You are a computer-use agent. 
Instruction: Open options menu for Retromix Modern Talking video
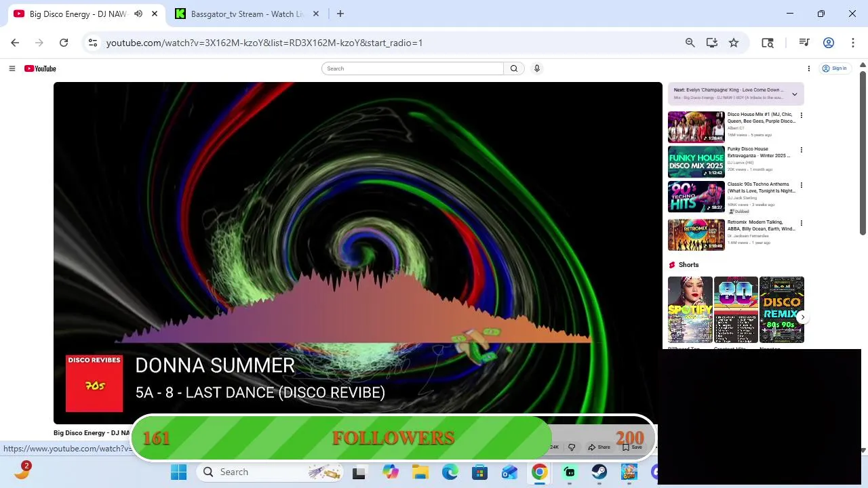click(801, 223)
